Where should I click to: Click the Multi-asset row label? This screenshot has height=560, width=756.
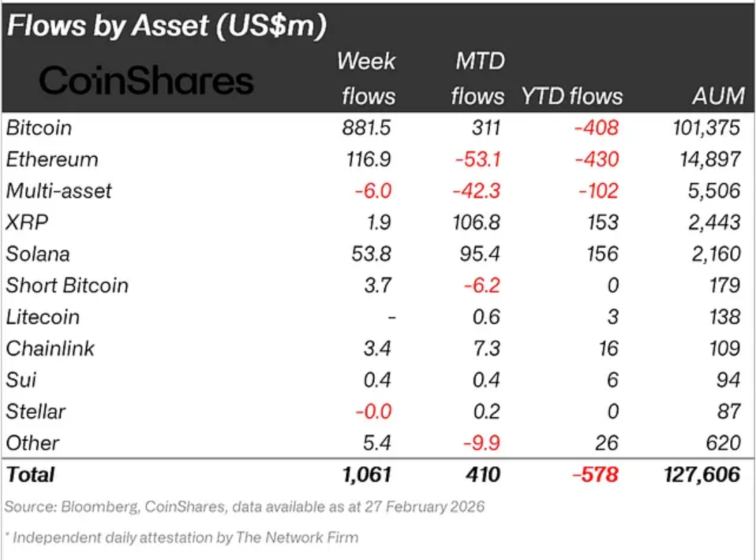59,191
